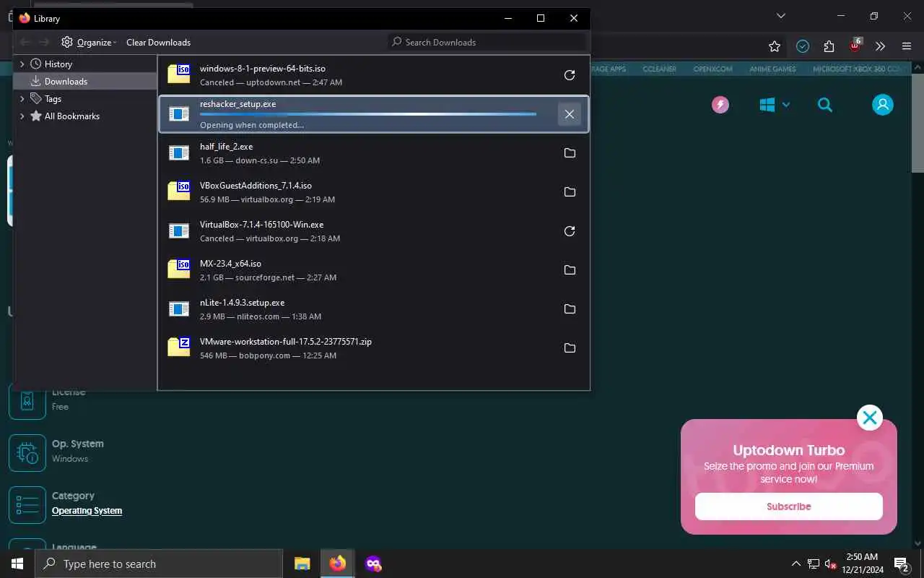Click the MX-23.4_x64.iso file icon
Image resolution: width=924 pixels, height=578 pixels.
click(x=178, y=268)
